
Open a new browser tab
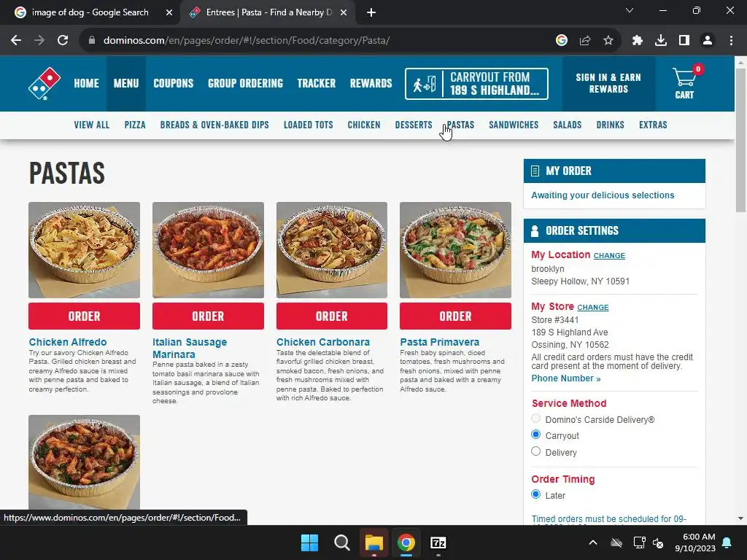(x=371, y=12)
